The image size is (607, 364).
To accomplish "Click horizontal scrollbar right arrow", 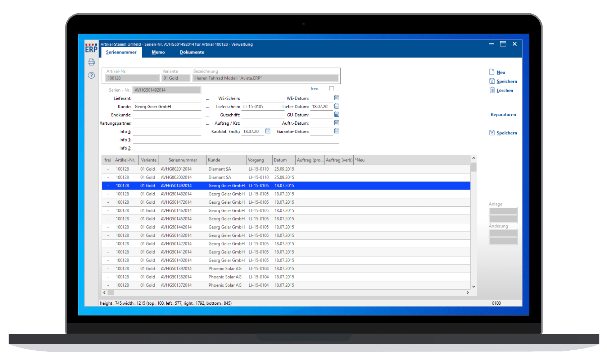I will pos(467,292).
